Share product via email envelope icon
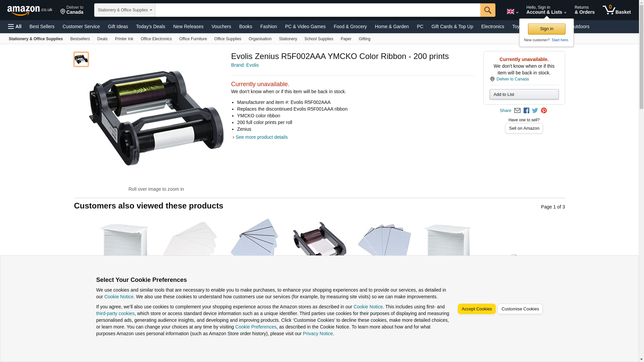Image resolution: width=644 pixels, height=362 pixels. click(x=517, y=111)
